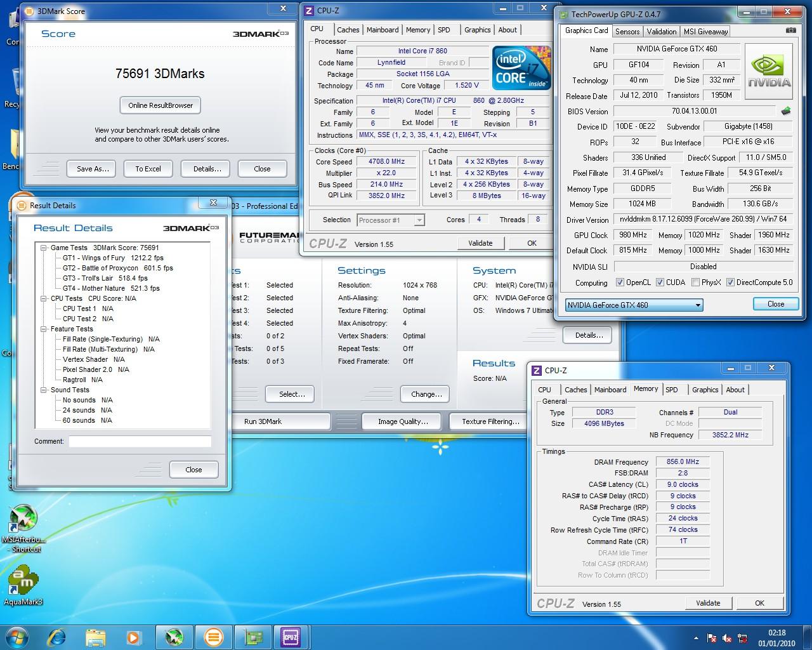Click the system tray flag notification icon

pos(712,639)
